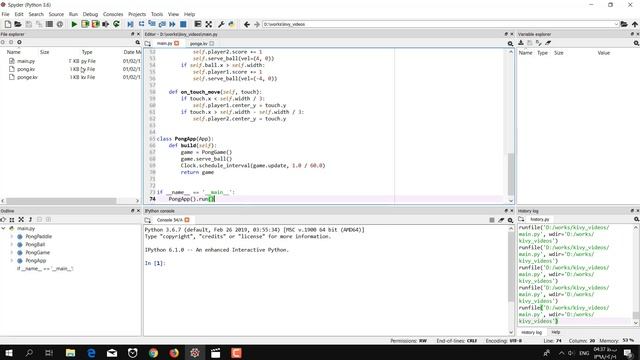Screen dimensions: 640x360
Task: Select pong.kv in File explorer
Action: click(x=26, y=69)
